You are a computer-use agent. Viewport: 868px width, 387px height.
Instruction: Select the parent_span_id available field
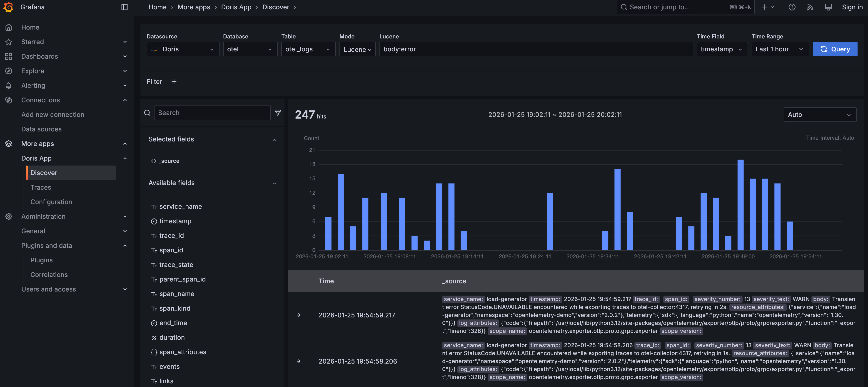click(x=182, y=279)
